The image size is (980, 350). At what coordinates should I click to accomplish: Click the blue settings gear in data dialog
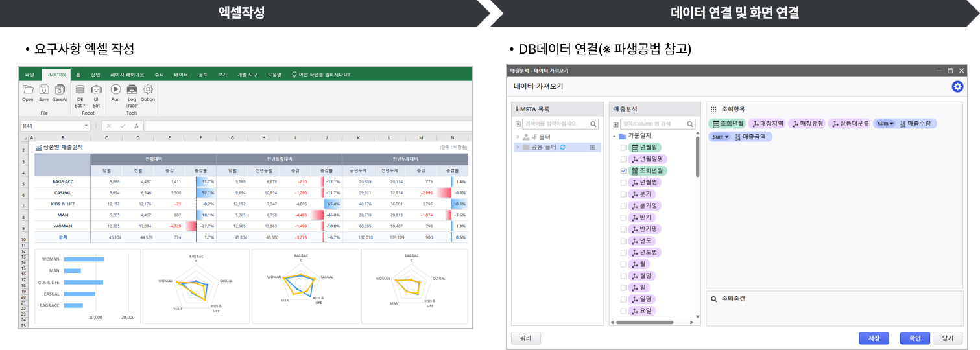click(x=957, y=86)
